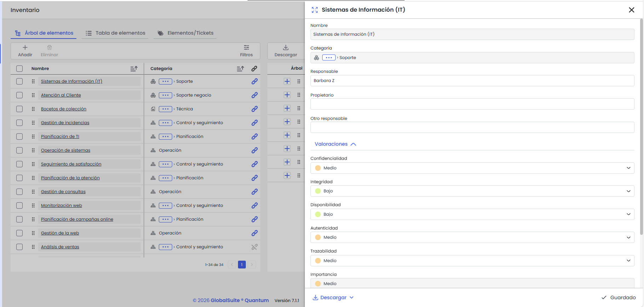Sort the Nombre column with sort icon
The height and width of the screenshot is (307, 644).
134,69
